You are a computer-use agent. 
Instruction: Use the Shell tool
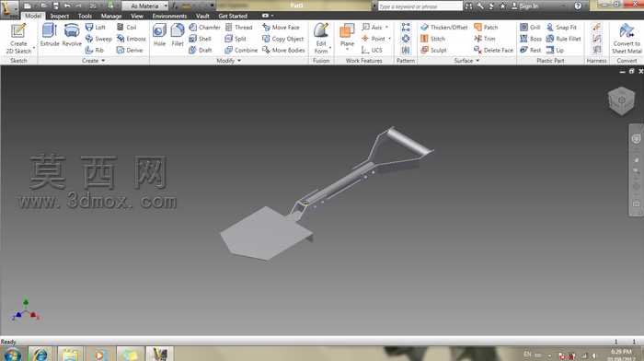click(200, 39)
